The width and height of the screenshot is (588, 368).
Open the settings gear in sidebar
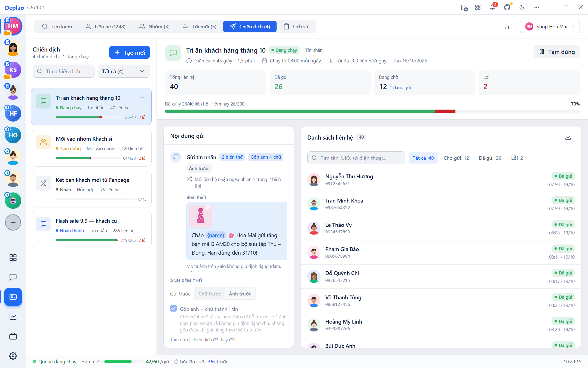coord(13,356)
